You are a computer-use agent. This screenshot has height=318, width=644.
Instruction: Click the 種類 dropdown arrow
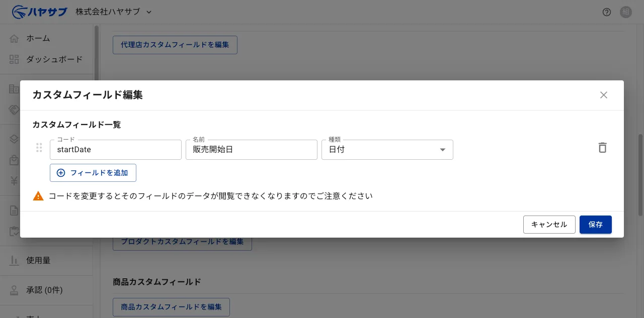[443, 150]
